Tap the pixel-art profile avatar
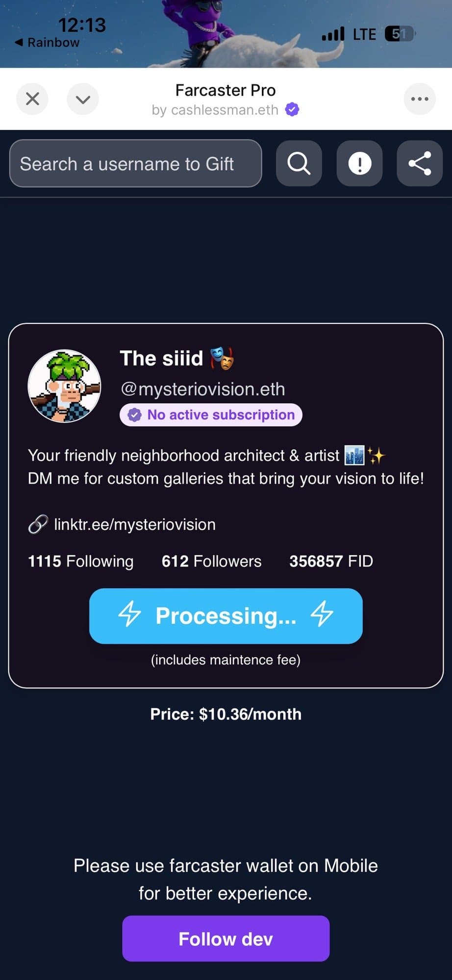The image size is (452, 980). [64, 386]
